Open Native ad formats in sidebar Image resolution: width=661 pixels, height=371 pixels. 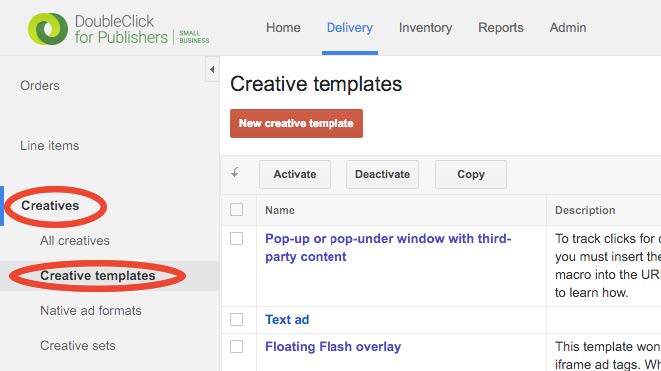91,311
